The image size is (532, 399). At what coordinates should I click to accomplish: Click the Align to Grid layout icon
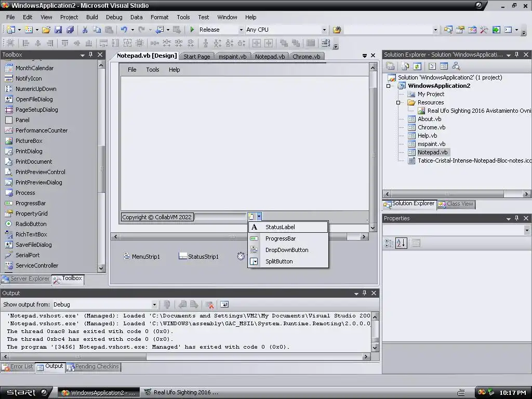click(x=10, y=43)
